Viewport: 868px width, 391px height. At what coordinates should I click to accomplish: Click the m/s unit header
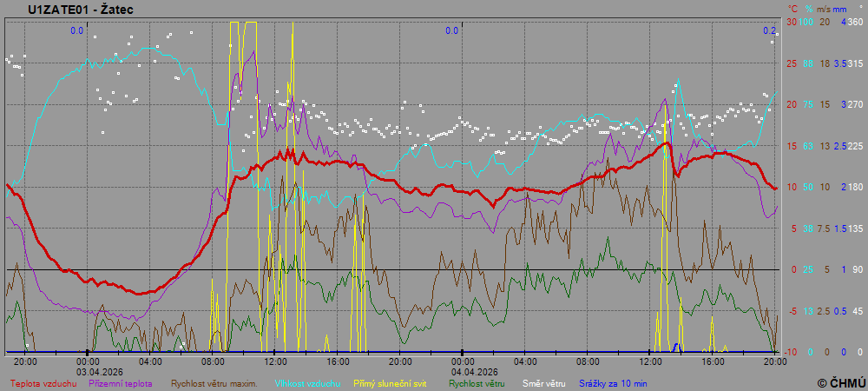pos(824,9)
